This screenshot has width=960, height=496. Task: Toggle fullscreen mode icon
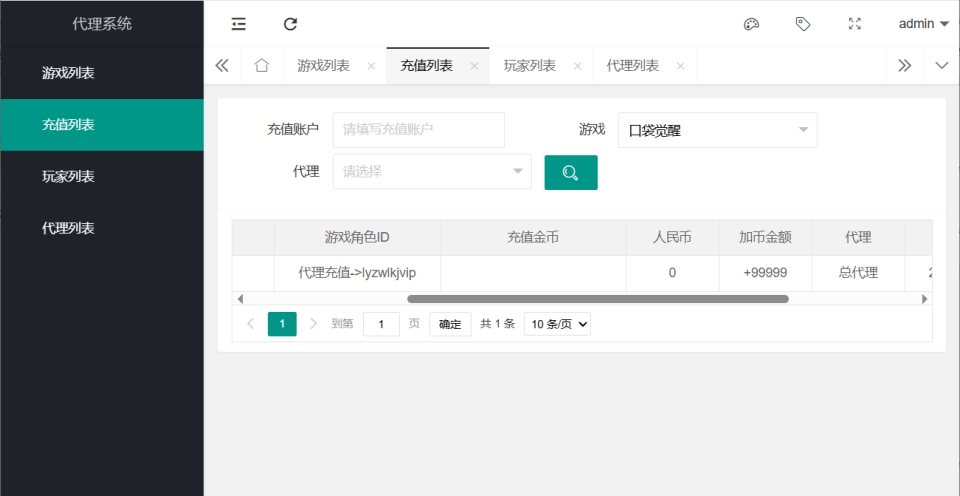tap(855, 24)
